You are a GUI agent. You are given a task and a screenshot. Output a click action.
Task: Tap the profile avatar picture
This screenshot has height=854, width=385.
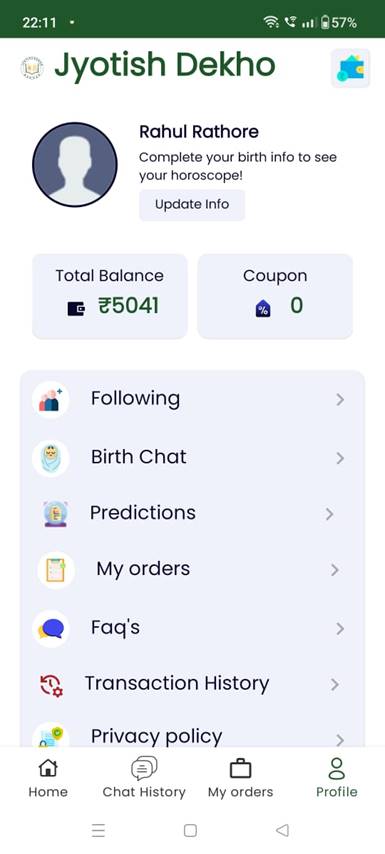[75, 164]
